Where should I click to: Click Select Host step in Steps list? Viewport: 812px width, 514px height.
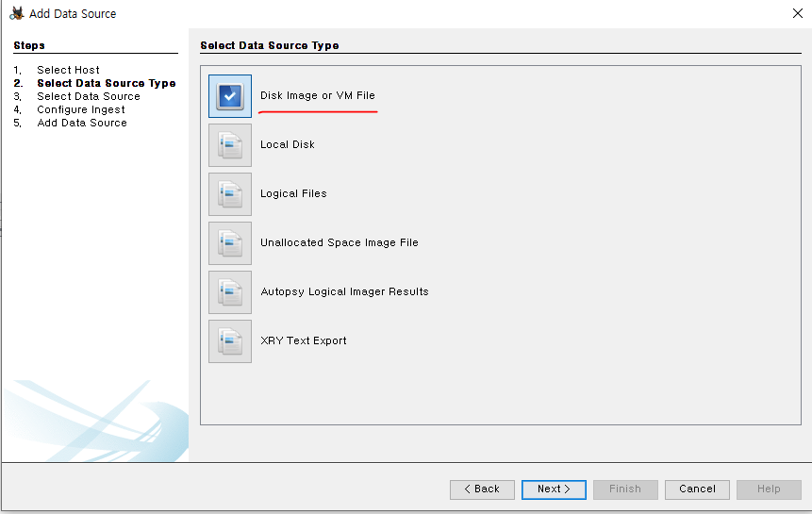pos(68,70)
